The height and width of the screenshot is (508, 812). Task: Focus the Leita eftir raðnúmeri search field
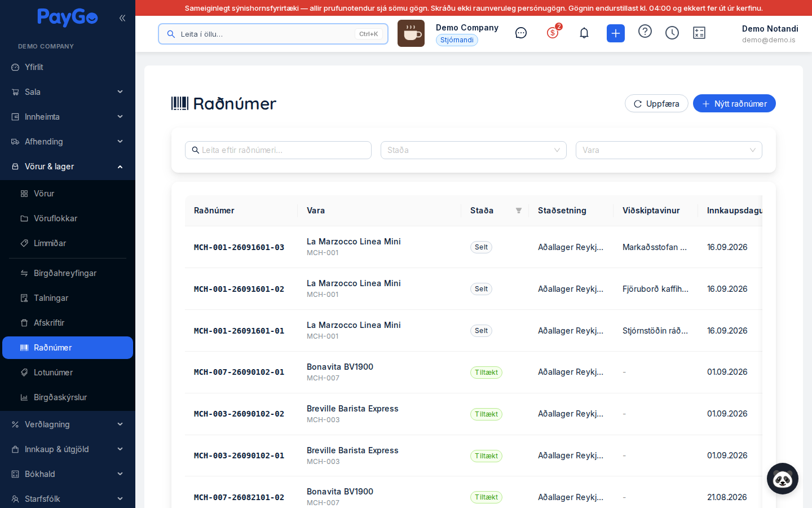pyautogui.click(x=278, y=150)
